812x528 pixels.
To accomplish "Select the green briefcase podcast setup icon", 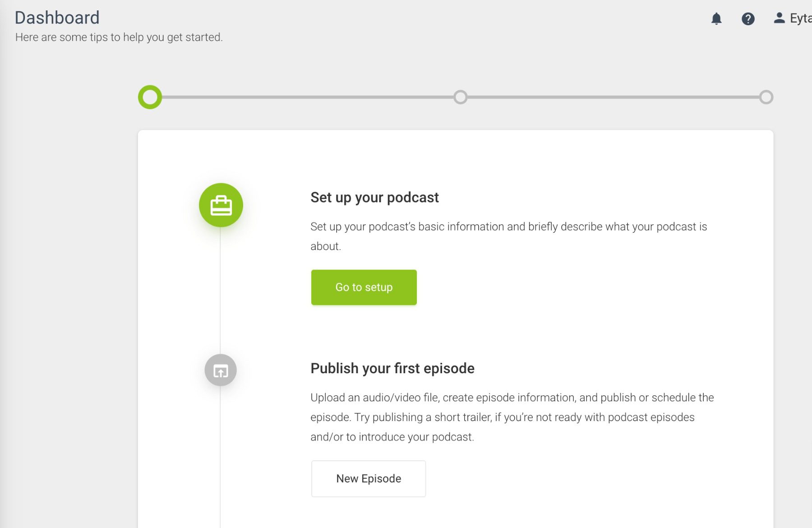I will 220,204.
